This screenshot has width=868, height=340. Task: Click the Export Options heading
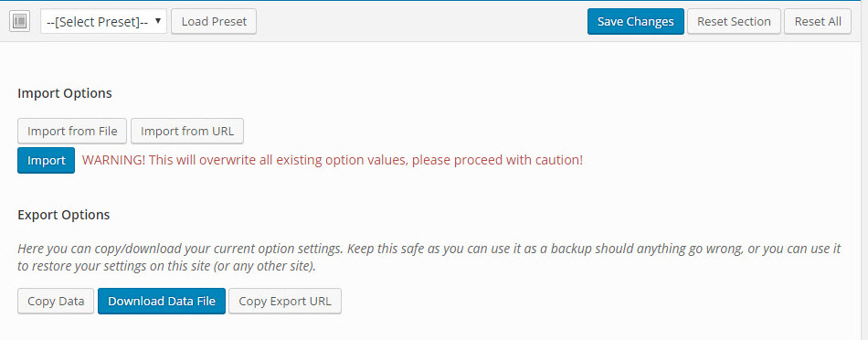64,215
